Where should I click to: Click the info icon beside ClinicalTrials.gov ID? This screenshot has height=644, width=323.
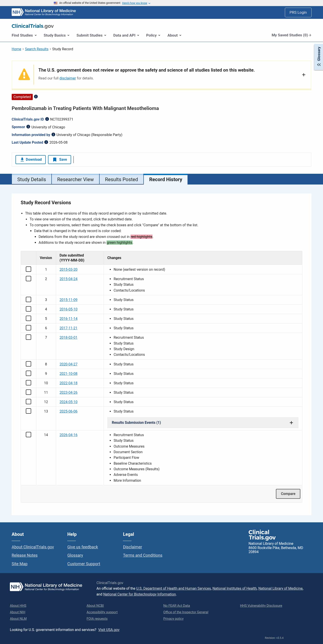pos(47,119)
